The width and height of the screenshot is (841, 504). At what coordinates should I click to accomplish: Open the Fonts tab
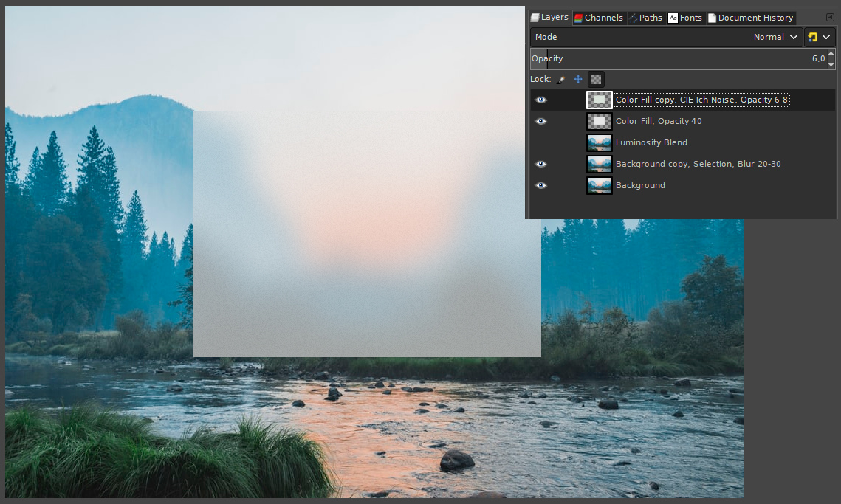(685, 18)
